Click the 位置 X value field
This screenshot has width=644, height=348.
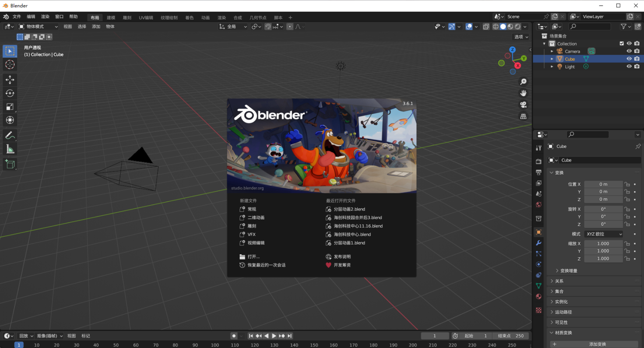[603, 184]
